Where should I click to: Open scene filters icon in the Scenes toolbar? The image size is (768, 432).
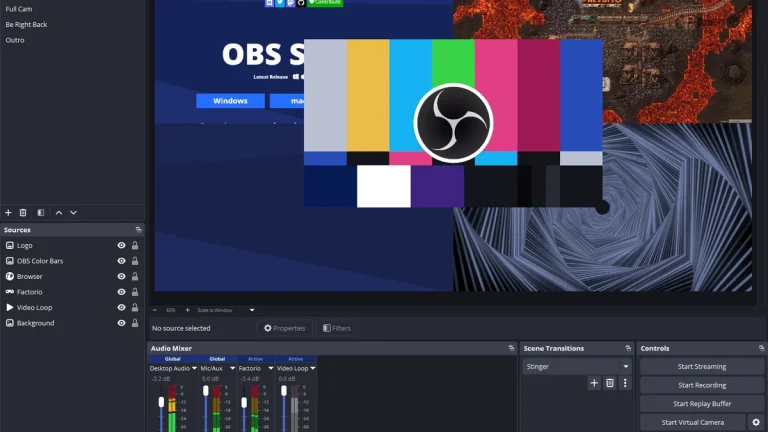(x=41, y=213)
